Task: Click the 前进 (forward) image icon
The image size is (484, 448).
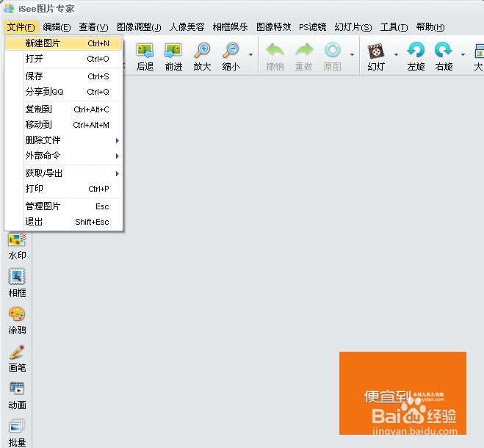Action: 173,51
